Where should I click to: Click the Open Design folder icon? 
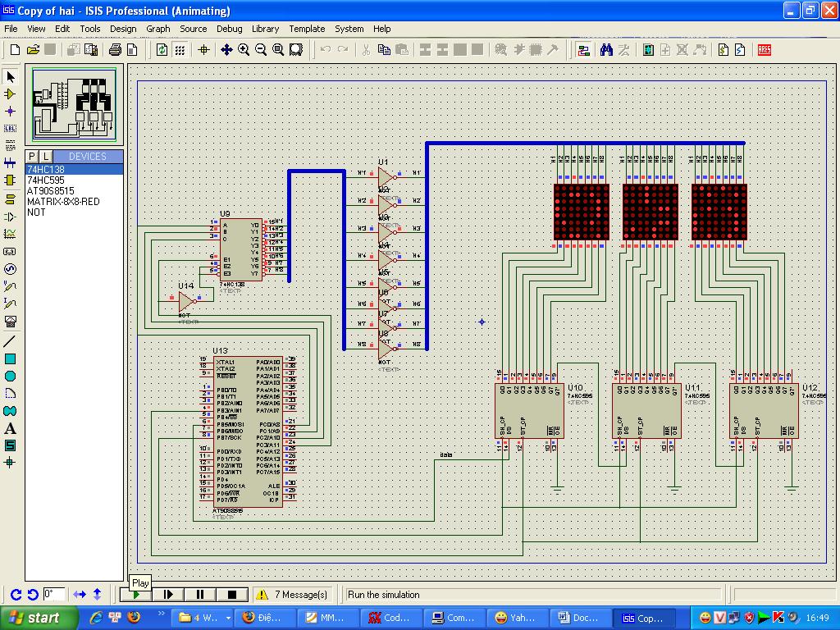(33, 50)
